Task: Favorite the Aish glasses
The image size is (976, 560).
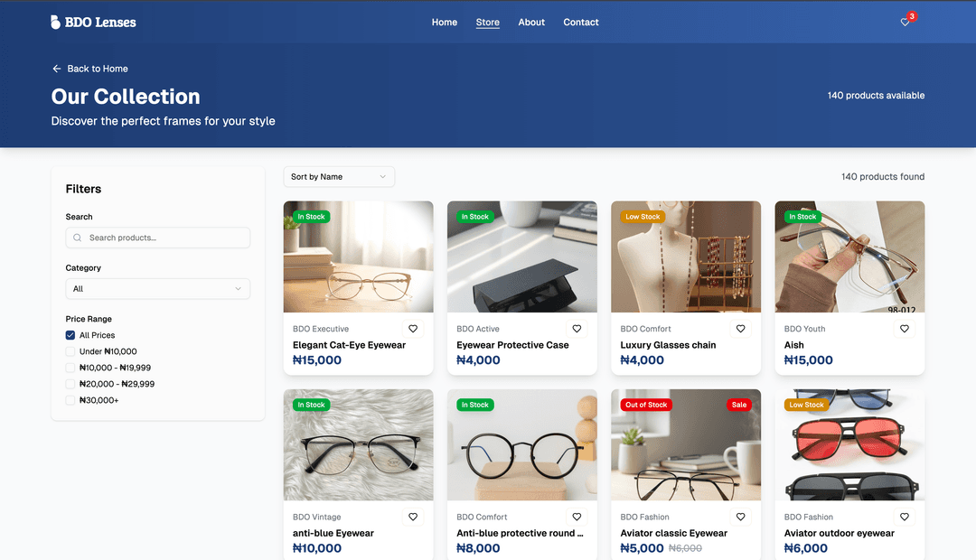Action: point(904,329)
